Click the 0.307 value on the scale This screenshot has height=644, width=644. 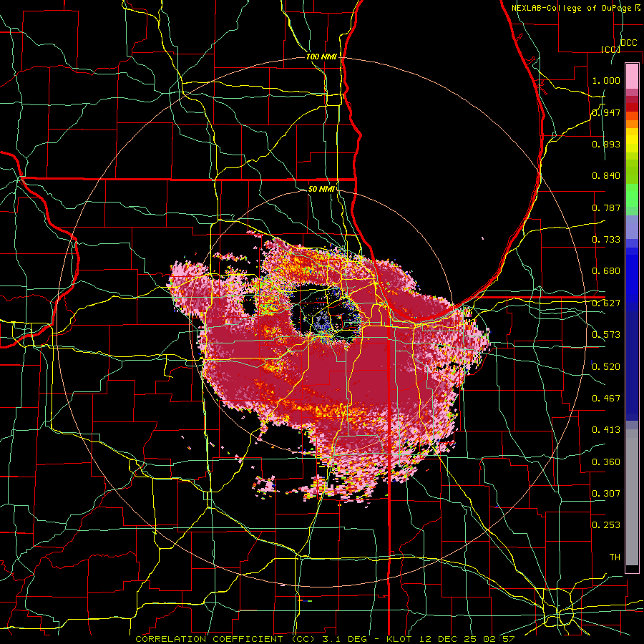[606, 494]
